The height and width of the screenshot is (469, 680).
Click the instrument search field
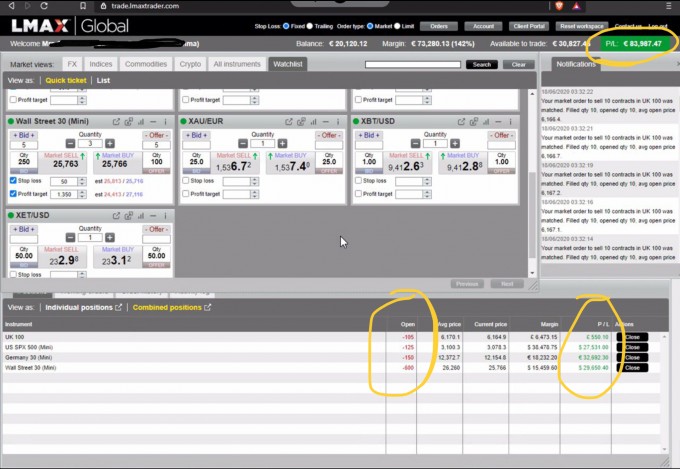(x=413, y=64)
